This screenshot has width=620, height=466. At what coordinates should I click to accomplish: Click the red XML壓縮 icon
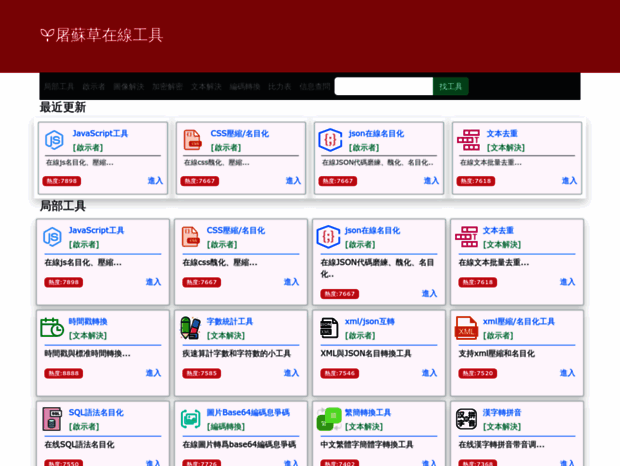click(466, 328)
